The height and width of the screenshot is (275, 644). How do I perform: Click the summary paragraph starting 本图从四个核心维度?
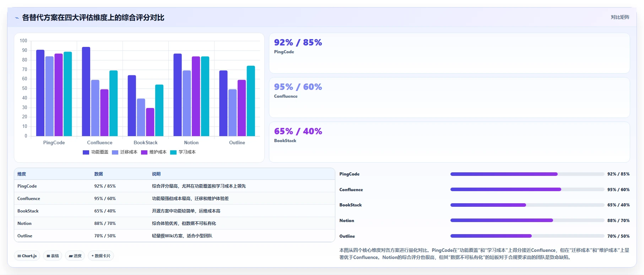[484, 254]
